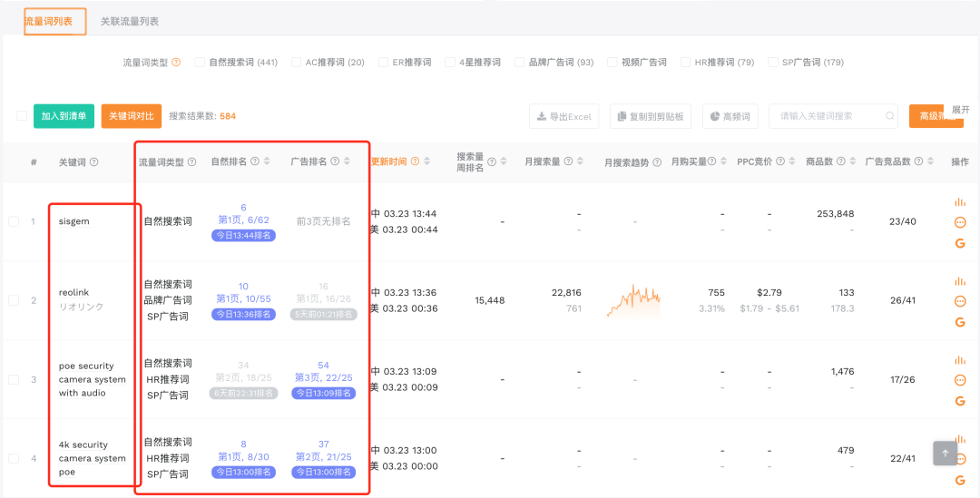Click the 导出Excel button
Image resolution: width=980 pixels, height=498 pixels.
564,116
